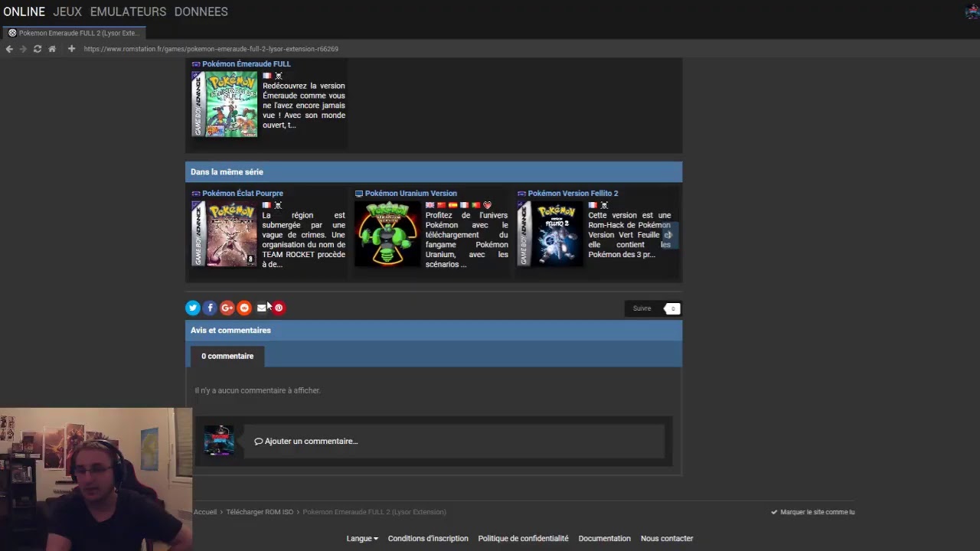Click the follower count badge next to Suivre
This screenshot has width=980, height=551.
[x=672, y=308]
